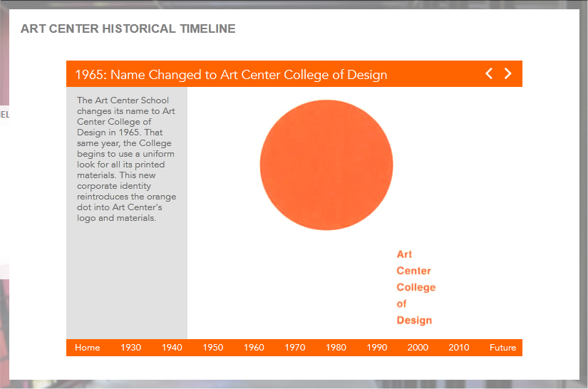This screenshot has width=588, height=389.
Task: Switch to the 1980 decade
Action: [x=336, y=348]
